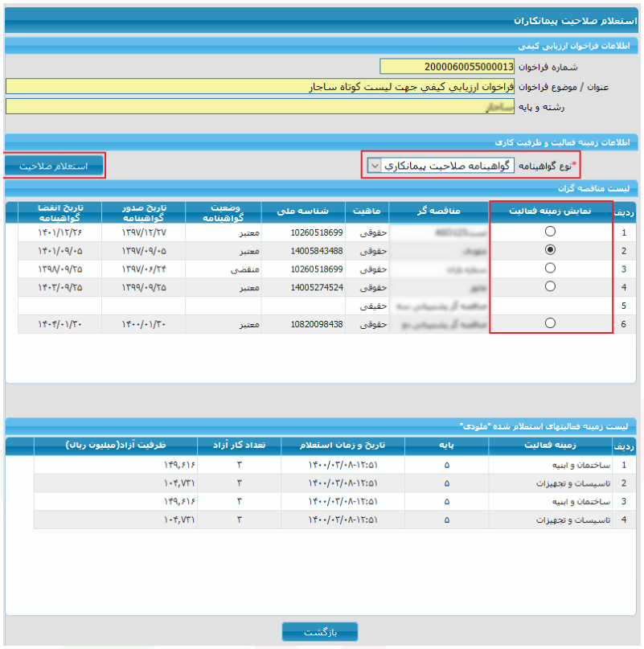Image resolution: width=644 pixels, height=649 pixels.
Task: Click the عنوان / موضوع فراخوان title field
Action: click(260, 87)
